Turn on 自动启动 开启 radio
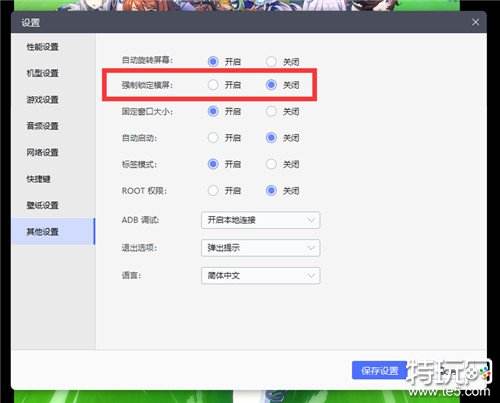 (x=213, y=137)
